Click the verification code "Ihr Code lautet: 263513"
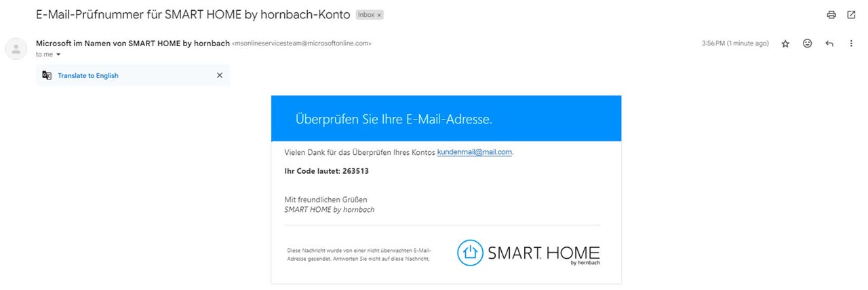 coord(326,171)
